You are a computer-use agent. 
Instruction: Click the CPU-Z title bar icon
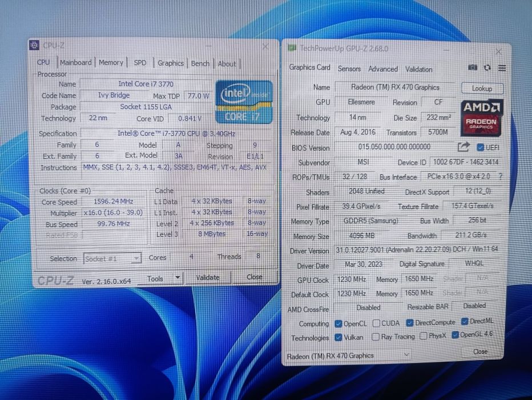pyautogui.click(x=34, y=45)
